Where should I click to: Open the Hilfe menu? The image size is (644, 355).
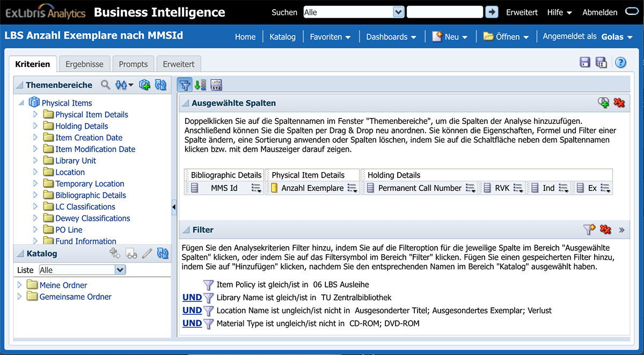point(560,12)
